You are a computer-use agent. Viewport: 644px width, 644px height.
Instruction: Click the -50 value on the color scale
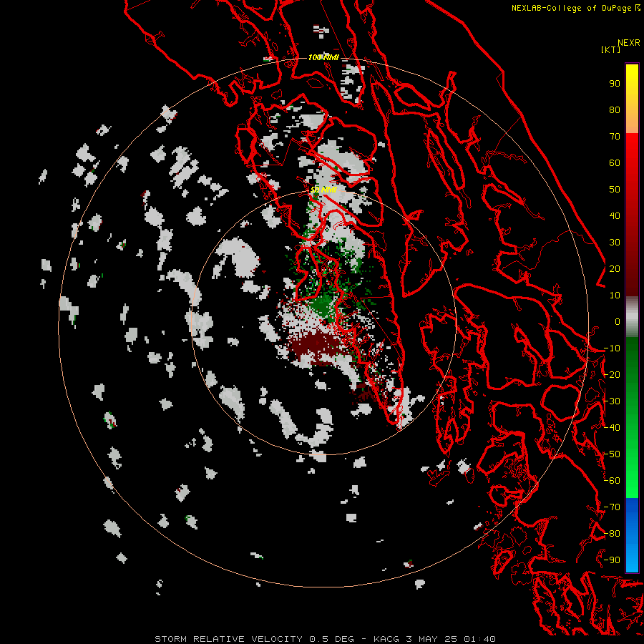[x=612, y=454]
